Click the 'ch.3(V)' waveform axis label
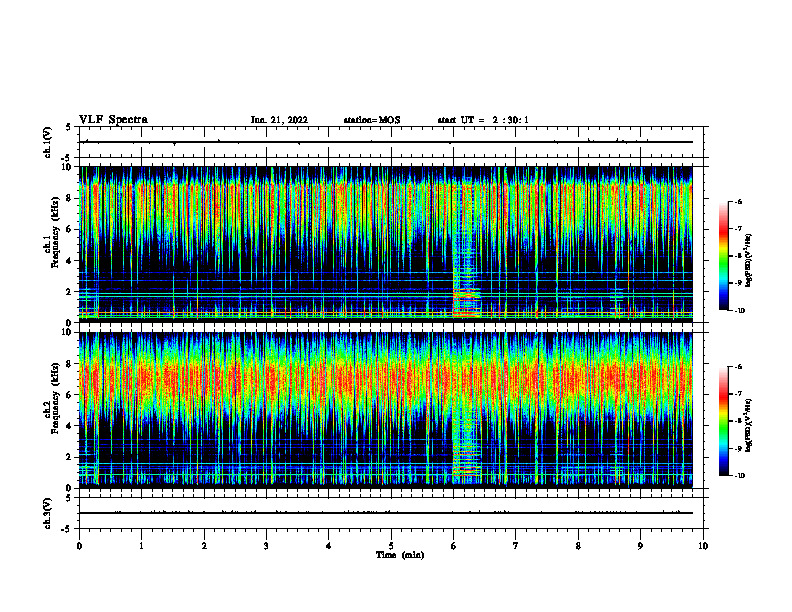 click(48, 513)
